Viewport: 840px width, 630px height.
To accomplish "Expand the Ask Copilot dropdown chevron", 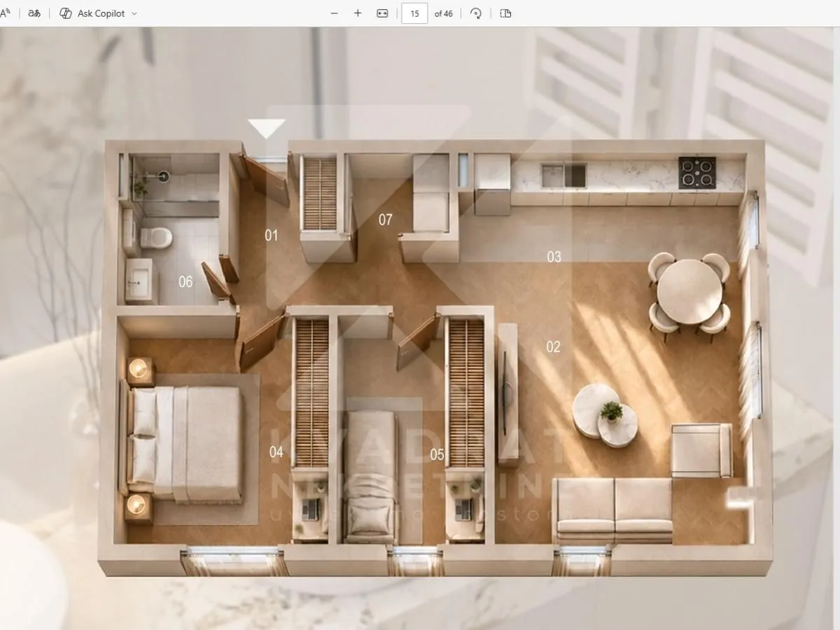I will [134, 14].
